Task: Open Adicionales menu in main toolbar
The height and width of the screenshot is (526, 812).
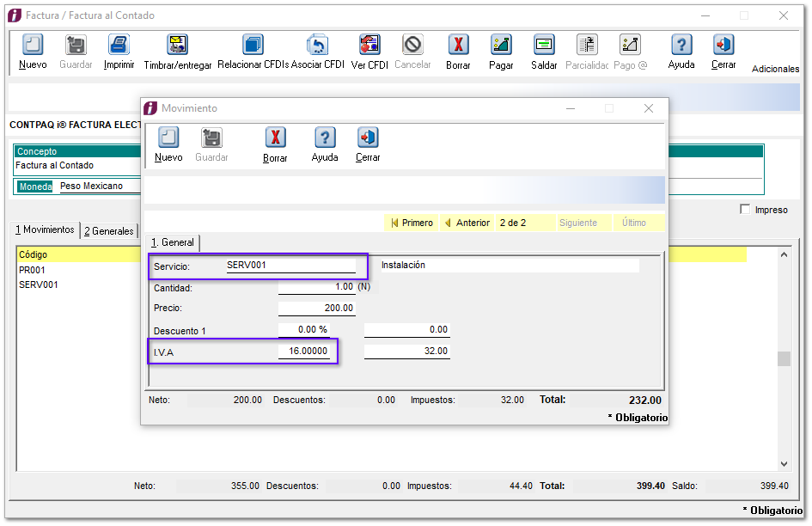Action: [775, 69]
